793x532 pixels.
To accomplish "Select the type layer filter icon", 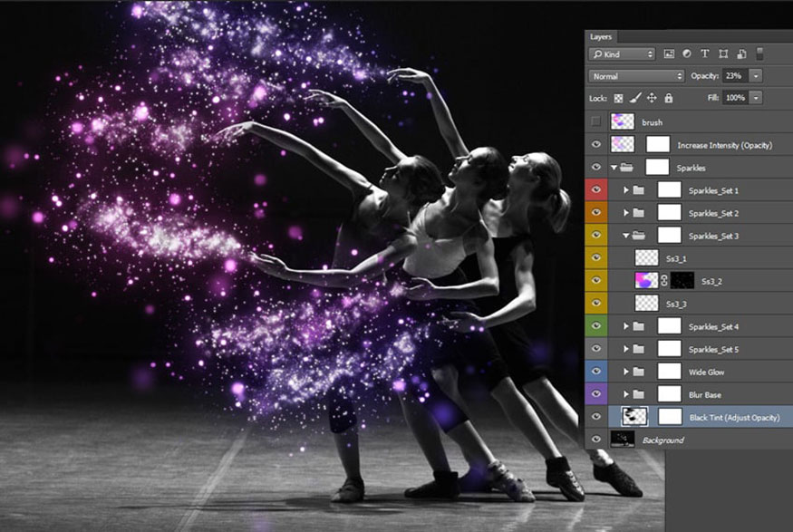I will coord(704,53).
